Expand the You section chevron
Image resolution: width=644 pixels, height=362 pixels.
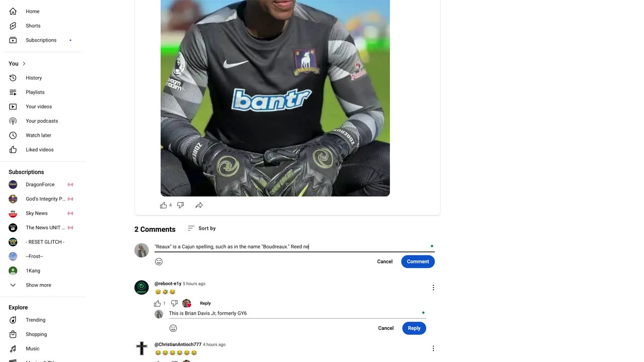pos(24,63)
